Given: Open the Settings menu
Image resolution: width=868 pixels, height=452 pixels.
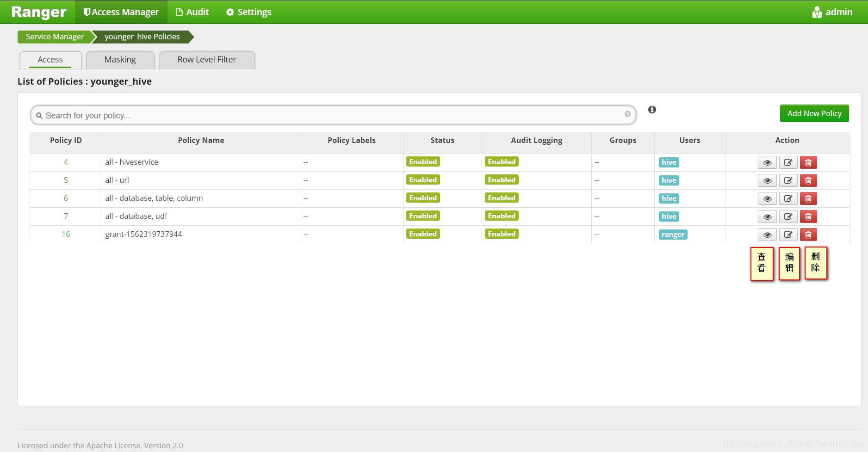Looking at the screenshot, I should (x=248, y=12).
